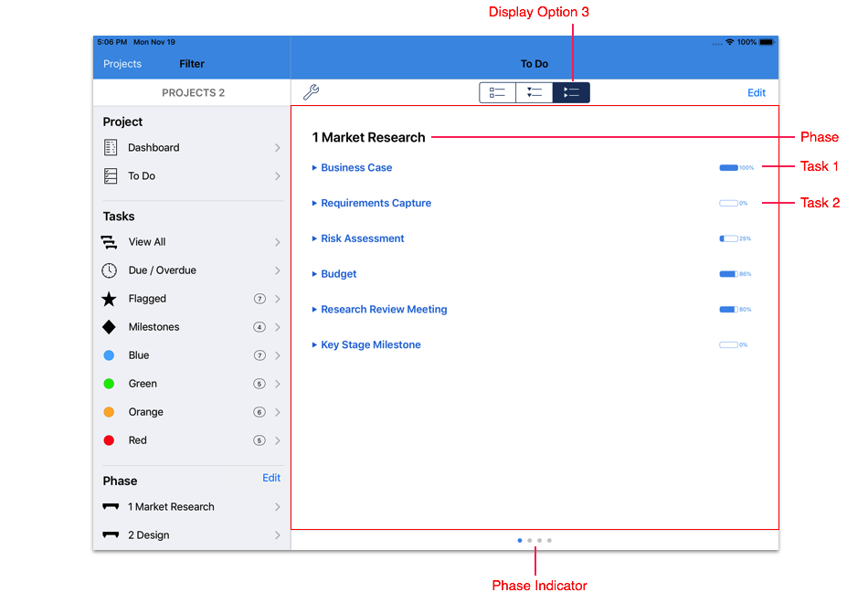Select the Flagged star icon
Screen dimensions: 868x603
pyautogui.click(x=110, y=299)
